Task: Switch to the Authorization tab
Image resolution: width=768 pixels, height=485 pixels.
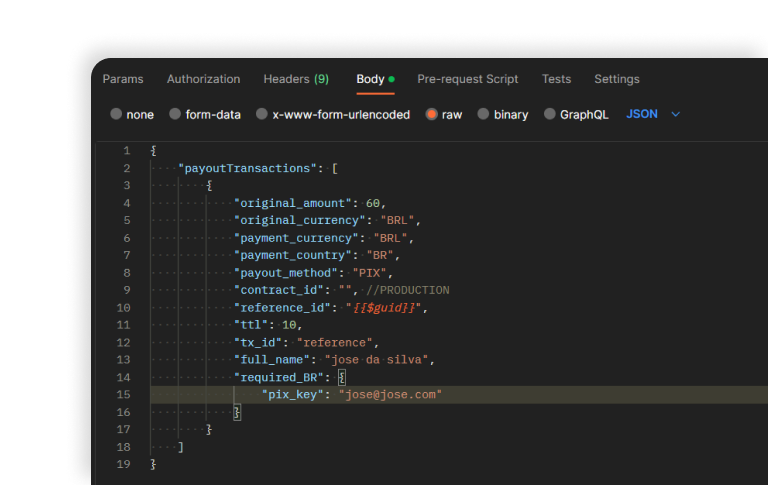Action: pos(203,79)
